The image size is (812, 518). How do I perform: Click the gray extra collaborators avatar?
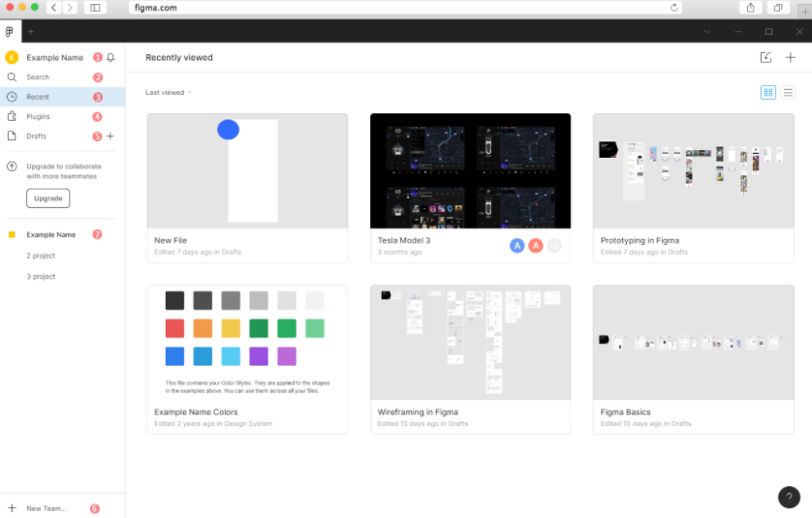point(554,246)
